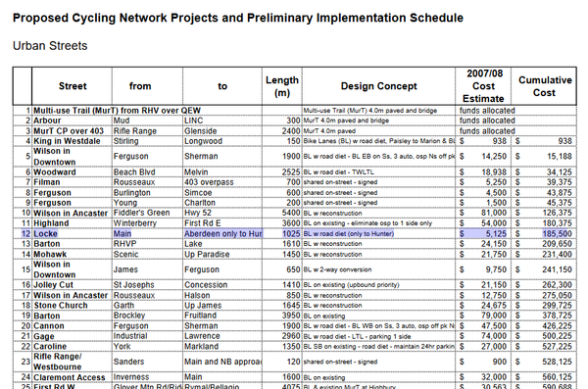Click the 'Hwy 52' to cell

click(222, 213)
